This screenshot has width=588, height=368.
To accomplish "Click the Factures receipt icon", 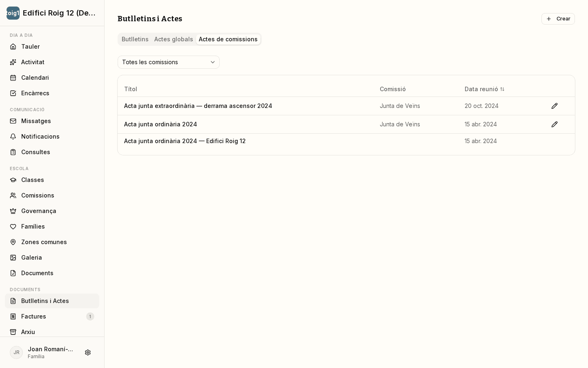I will 13,316.
